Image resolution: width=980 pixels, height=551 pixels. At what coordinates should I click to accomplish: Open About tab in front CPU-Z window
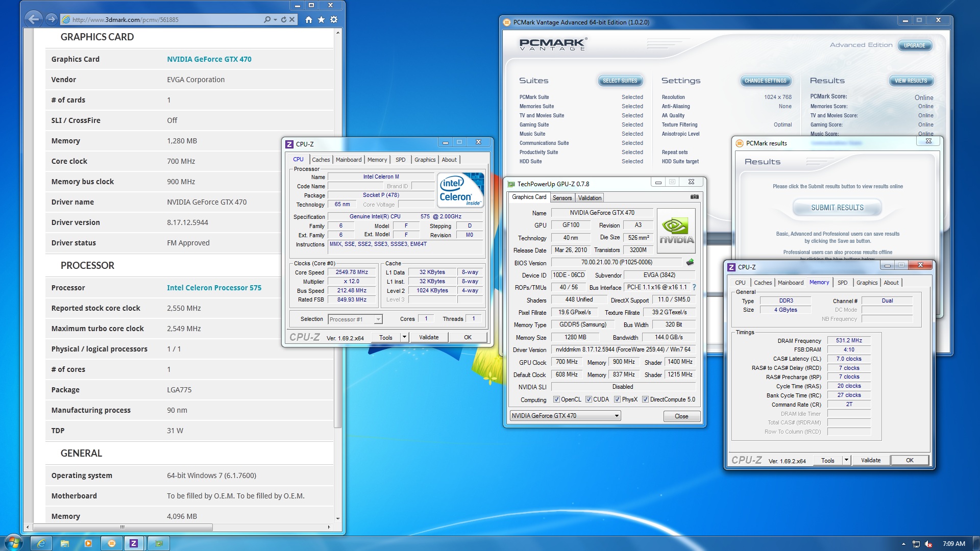(x=449, y=160)
